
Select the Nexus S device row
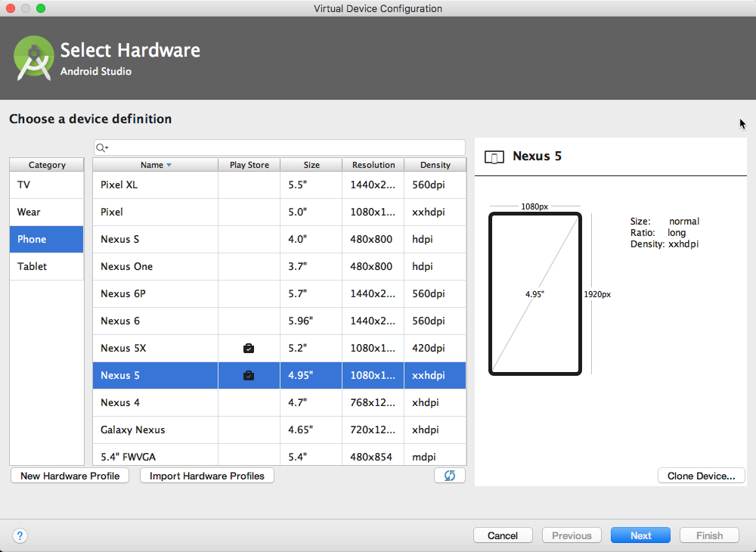(x=280, y=239)
